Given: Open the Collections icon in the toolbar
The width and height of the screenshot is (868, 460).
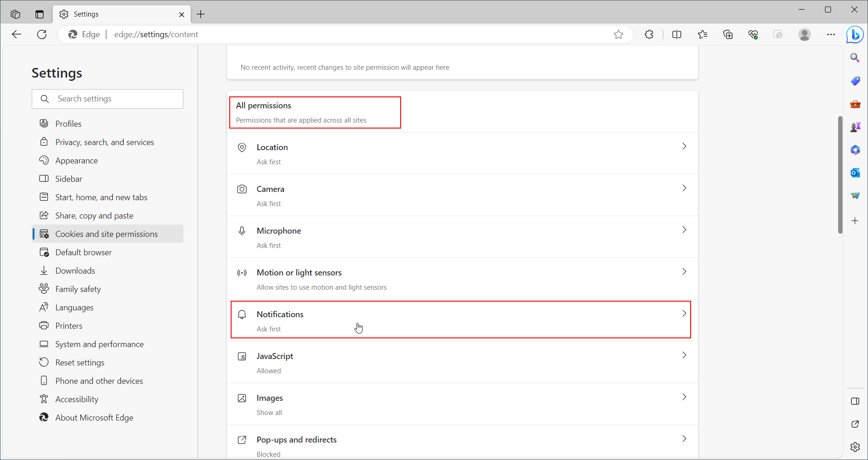Looking at the screenshot, I should pos(728,34).
